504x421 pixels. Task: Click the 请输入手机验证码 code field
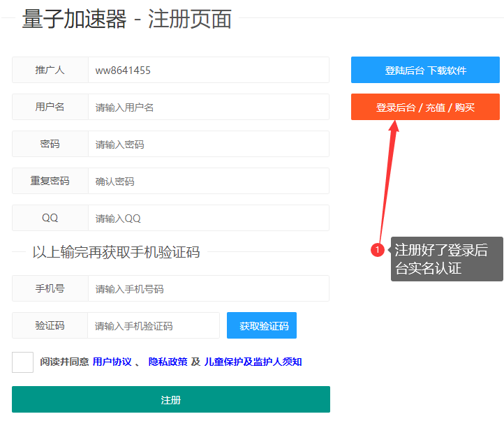(154, 325)
